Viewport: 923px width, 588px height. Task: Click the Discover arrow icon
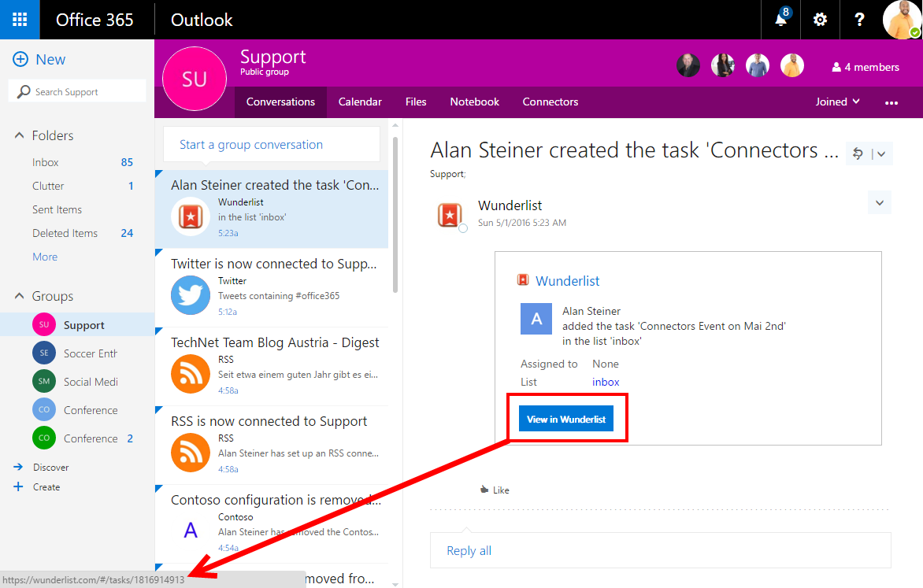pos(18,467)
